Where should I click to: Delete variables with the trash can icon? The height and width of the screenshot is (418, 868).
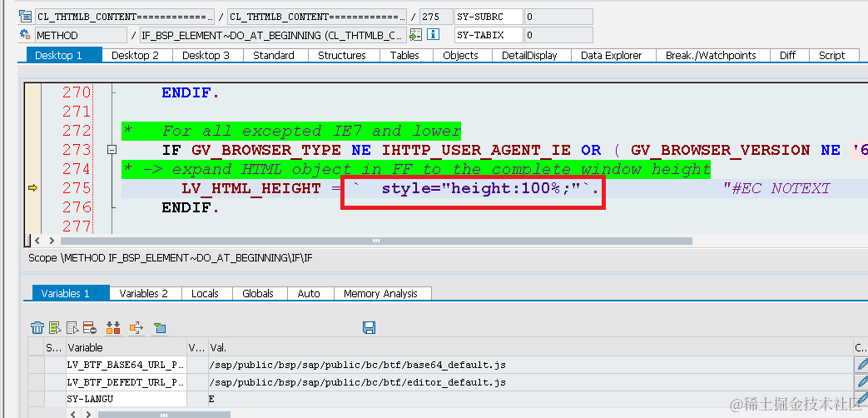pos(37,328)
